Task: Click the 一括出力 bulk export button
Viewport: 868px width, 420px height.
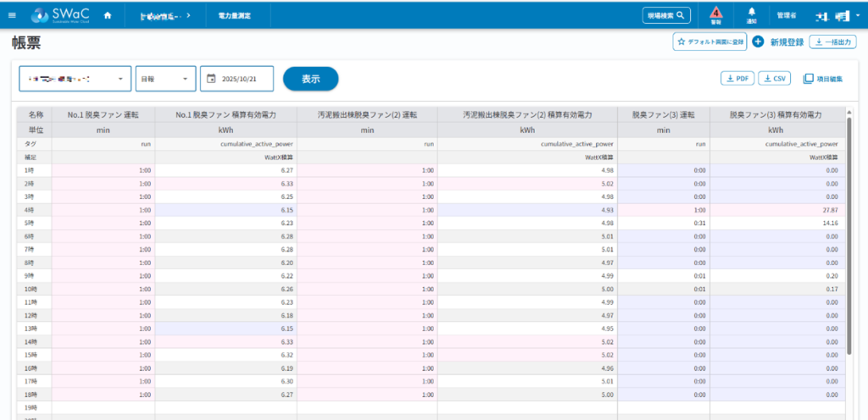Action: point(832,41)
